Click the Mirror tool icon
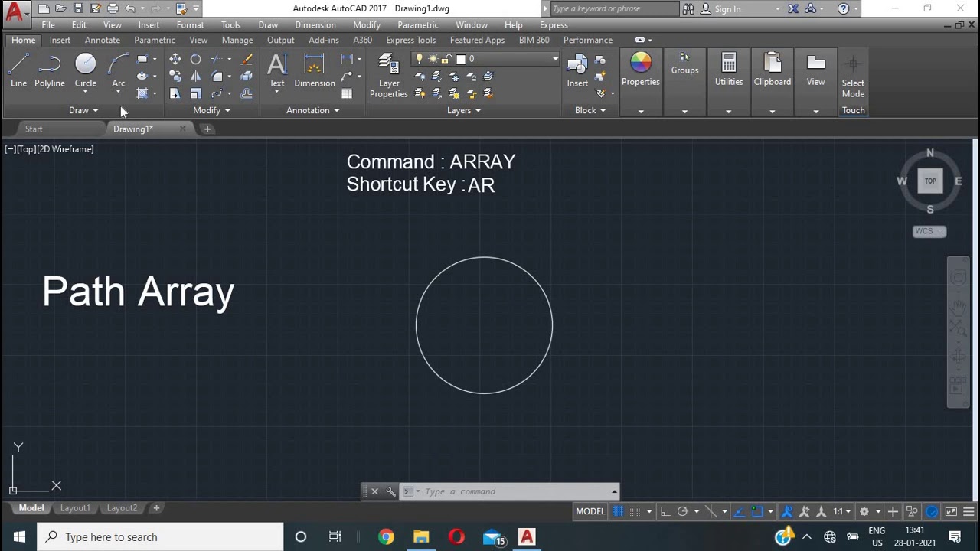The width and height of the screenshot is (980, 551). click(196, 77)
